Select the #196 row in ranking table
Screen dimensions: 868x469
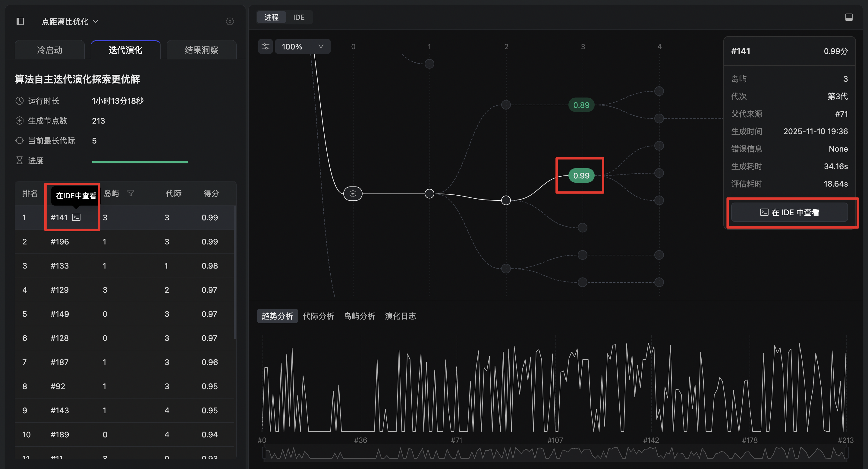pyautogui.click(x=125, y=242)
